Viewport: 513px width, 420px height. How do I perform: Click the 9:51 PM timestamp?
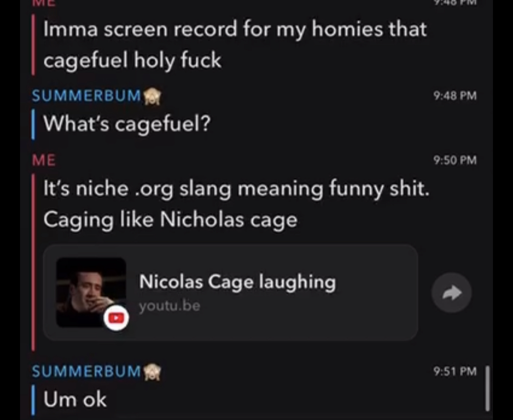pos(455,371)
